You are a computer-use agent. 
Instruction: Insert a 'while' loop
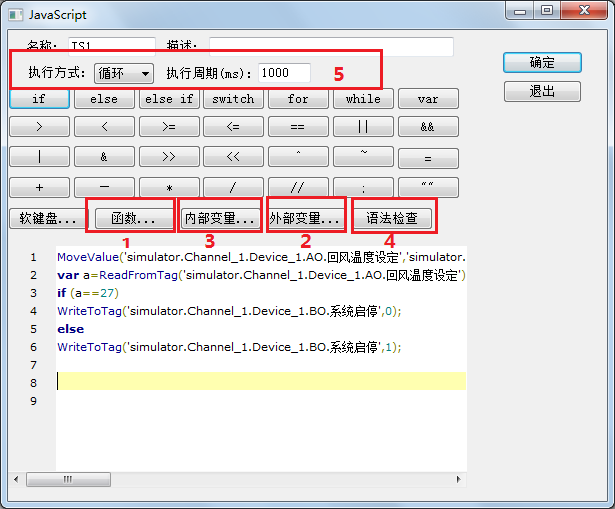coord(363,99)
